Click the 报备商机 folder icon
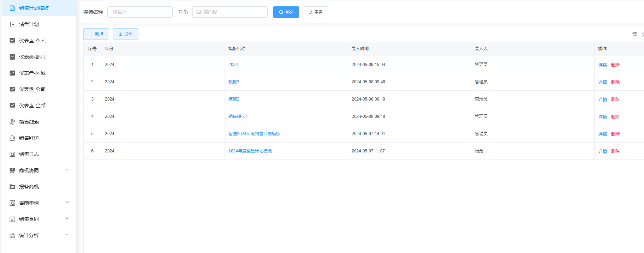 tap(12, 187)
